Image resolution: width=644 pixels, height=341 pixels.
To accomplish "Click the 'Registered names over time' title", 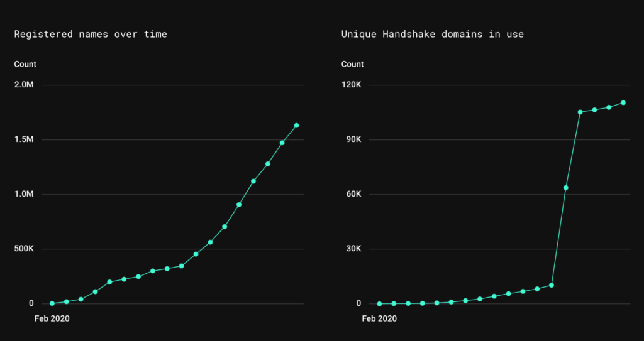I will (x=91, y=34).
